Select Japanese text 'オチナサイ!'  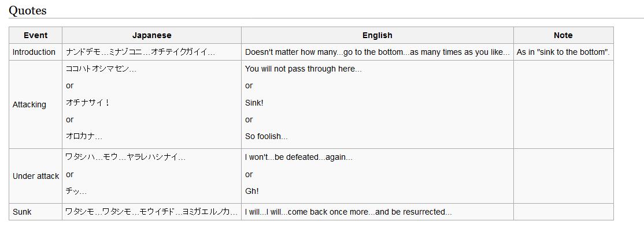coord(87,103)
